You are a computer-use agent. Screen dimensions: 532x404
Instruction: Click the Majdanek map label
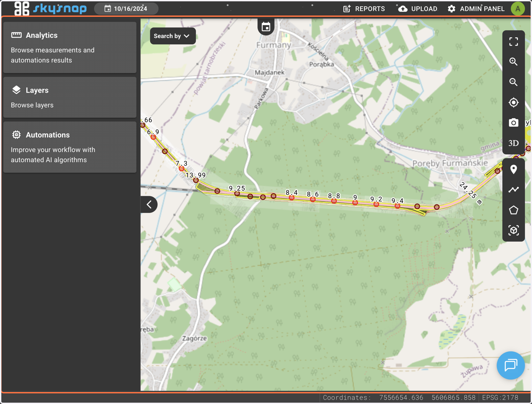pos(270,72)
